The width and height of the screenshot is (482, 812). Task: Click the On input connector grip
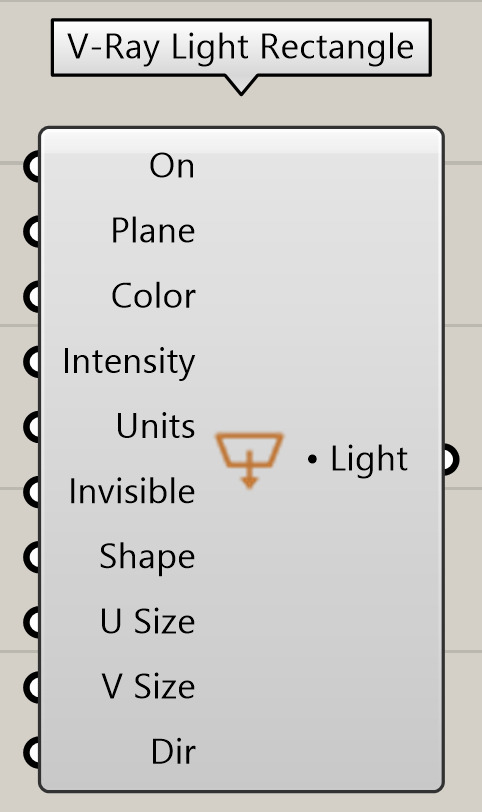point(32,166)
